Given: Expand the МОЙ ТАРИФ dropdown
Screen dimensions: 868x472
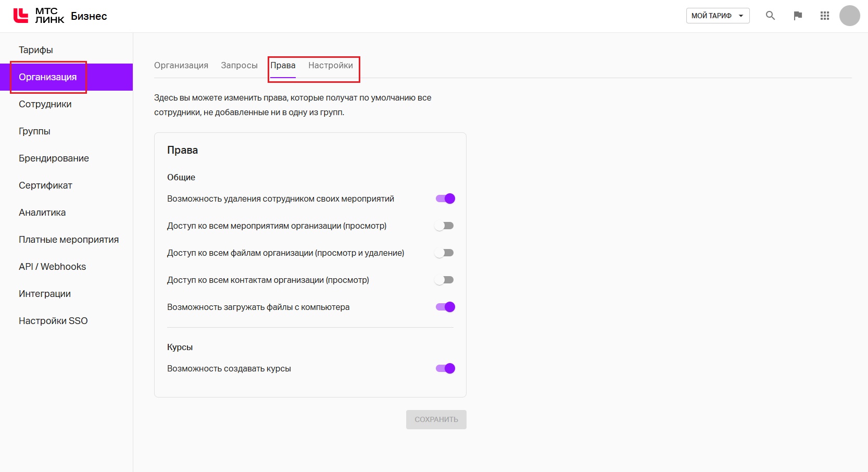Looking at the screenshot, I should click(717, 16).
